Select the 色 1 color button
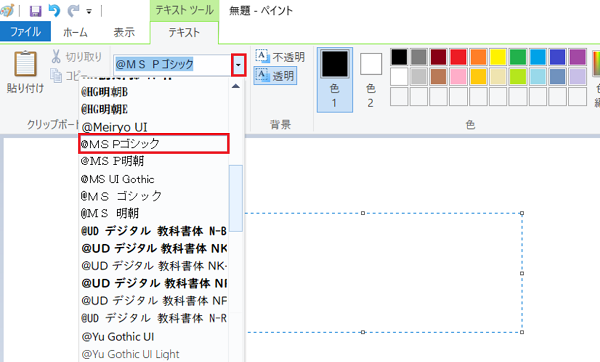Image resolution: width=600 pixels, height=362 pixels. [335, 80]
